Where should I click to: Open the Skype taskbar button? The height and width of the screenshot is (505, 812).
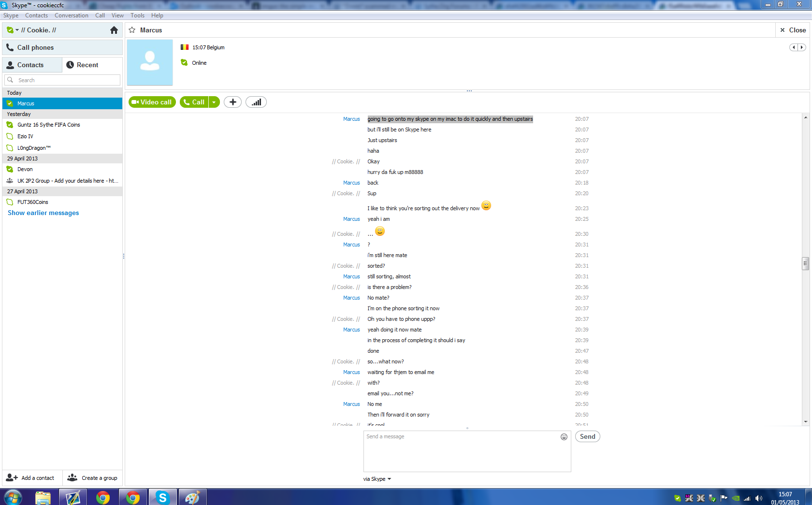[162, 497]
